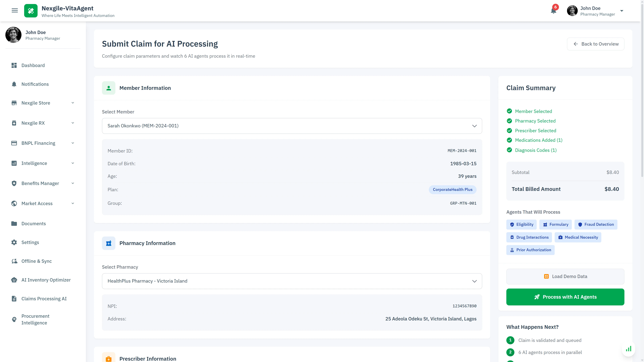The image size is (644, 362).
Task: Click the Diagnosis Codes checkmark
Action: coord(510,150)
